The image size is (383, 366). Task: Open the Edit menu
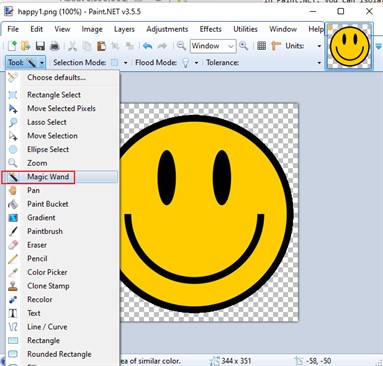pyautogui.click(x=37, y=29)
